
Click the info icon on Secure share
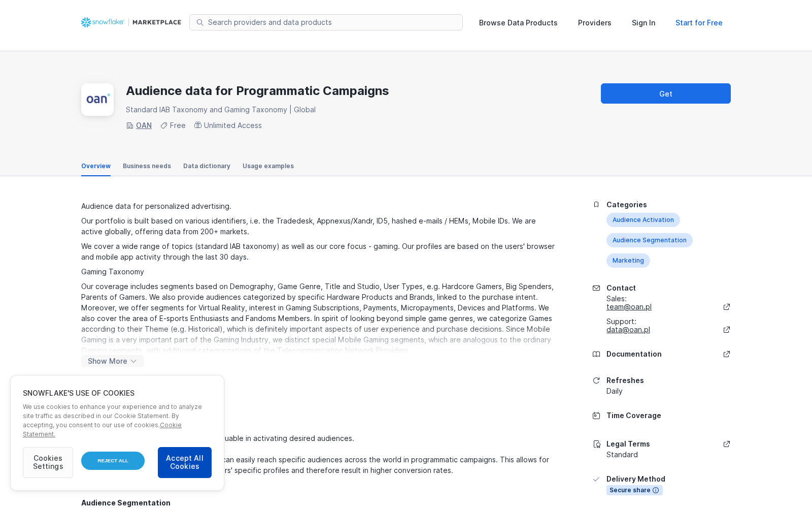click(656, 490)
